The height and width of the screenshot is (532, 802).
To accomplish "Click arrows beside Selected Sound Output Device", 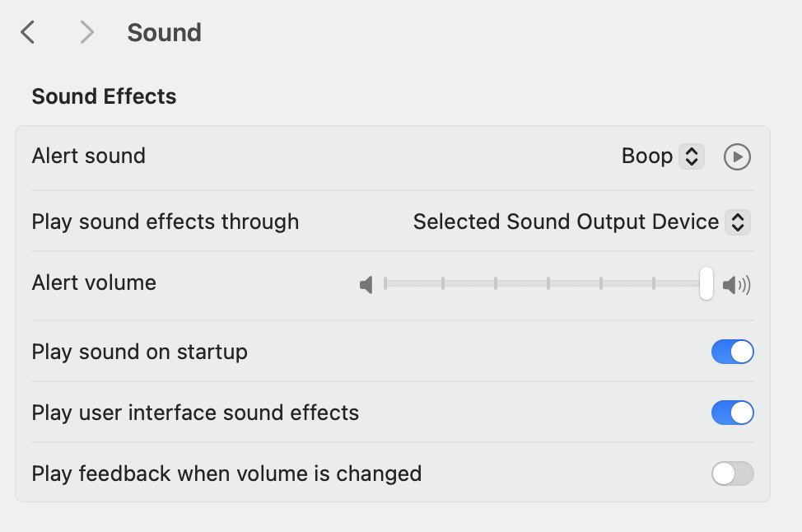I will (738, 222).
